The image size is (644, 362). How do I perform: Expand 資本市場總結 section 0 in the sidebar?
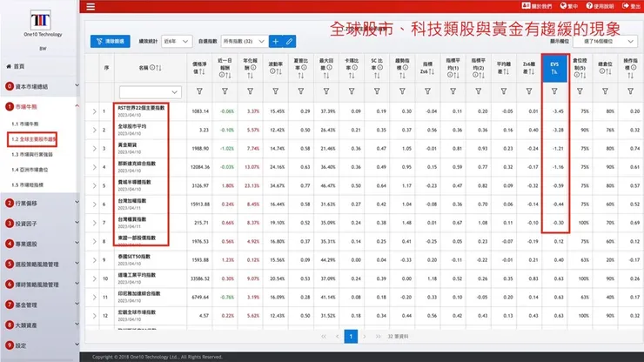pyautogui.click(x=40, y=86)
